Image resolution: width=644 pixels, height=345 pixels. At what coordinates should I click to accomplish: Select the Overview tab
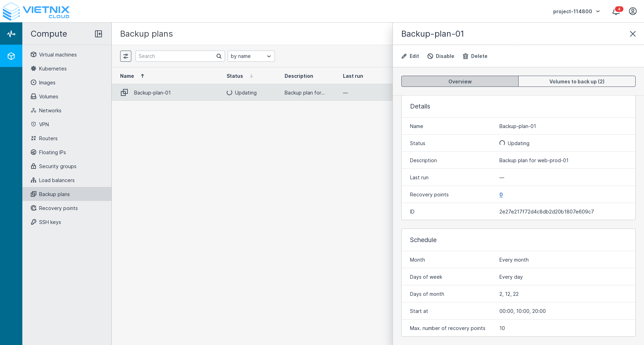[460, 81]
